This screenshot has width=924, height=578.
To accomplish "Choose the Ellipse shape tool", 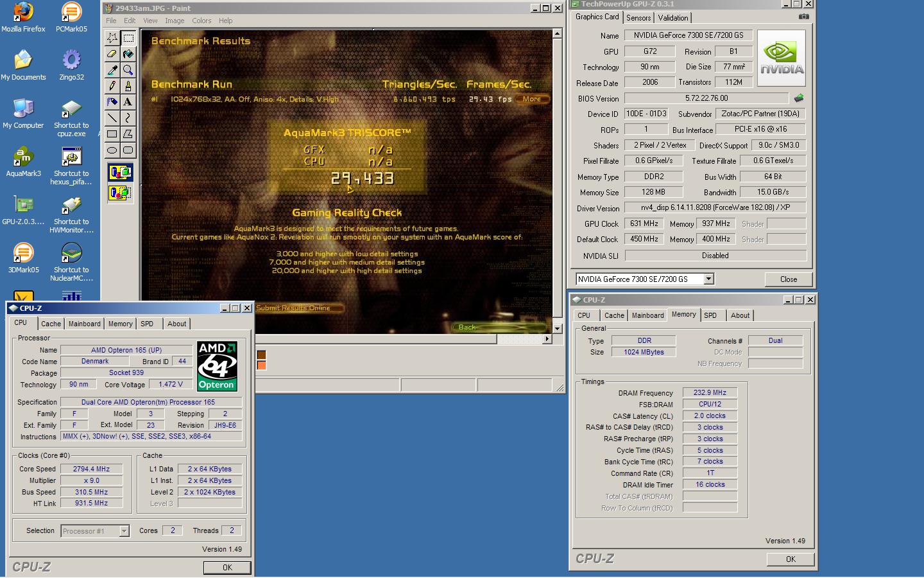I will tap(112, 150).
